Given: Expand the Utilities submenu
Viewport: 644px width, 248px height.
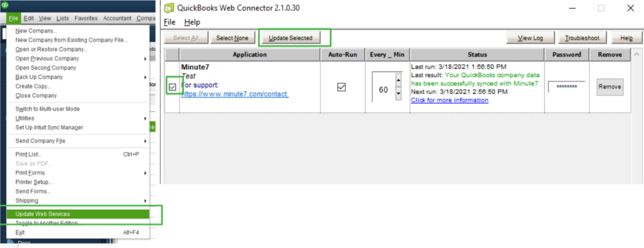Looking at the screenshot, I should click(79, 118).
